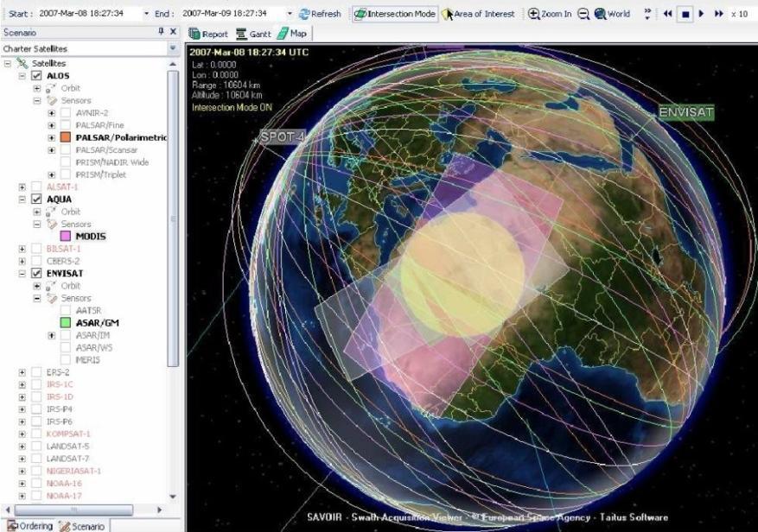Viewport: 758px width, 532px height.
Task: Click the tree vertical scrollbar down arrow
Action: (173, 497)
